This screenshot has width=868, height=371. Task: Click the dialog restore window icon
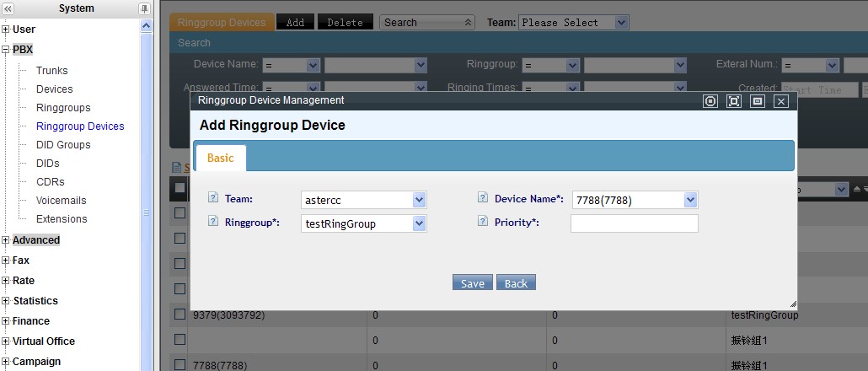(x=757, y=101)
